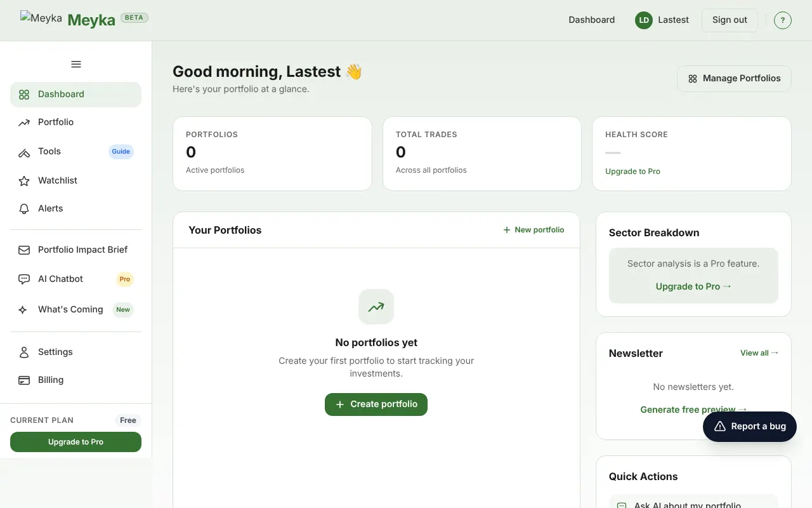812x508 pixels.
Task: Open help via question mark icon
Action: tap(783, 20)
